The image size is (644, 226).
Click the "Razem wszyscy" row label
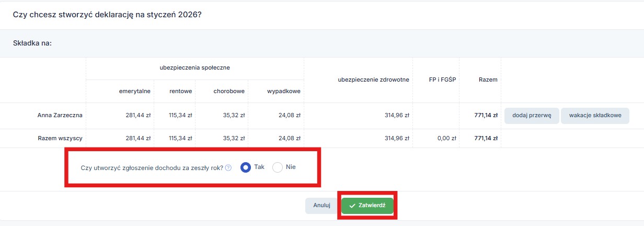point(60,139)
